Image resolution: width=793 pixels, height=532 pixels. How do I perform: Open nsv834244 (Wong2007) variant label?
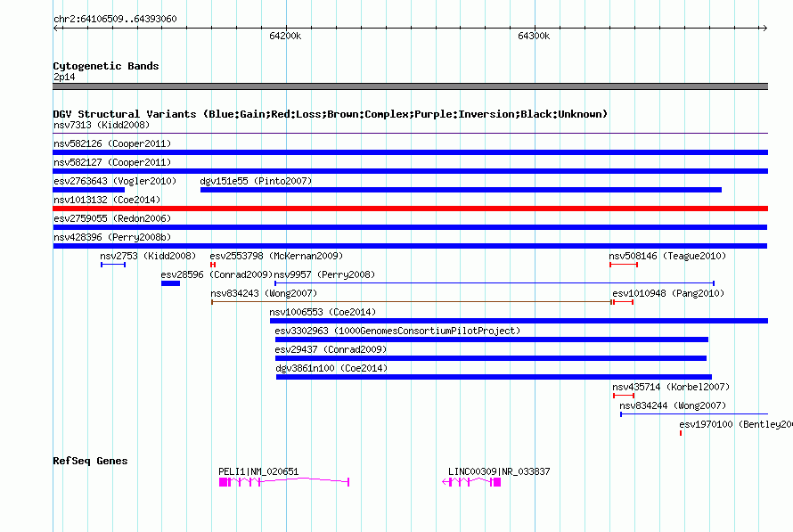673,405
